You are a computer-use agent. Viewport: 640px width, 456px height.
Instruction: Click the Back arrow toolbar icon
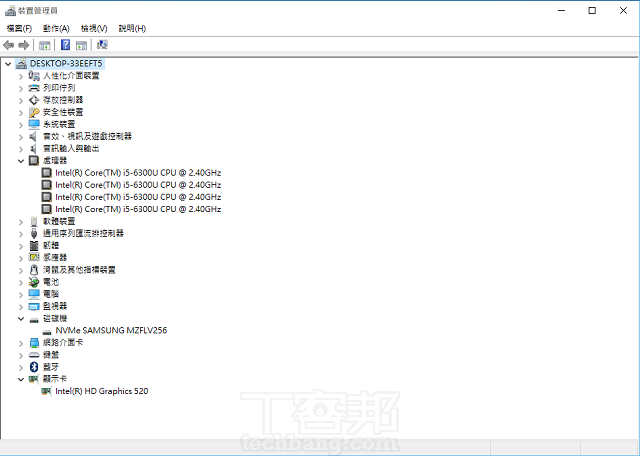click(9, 45)
